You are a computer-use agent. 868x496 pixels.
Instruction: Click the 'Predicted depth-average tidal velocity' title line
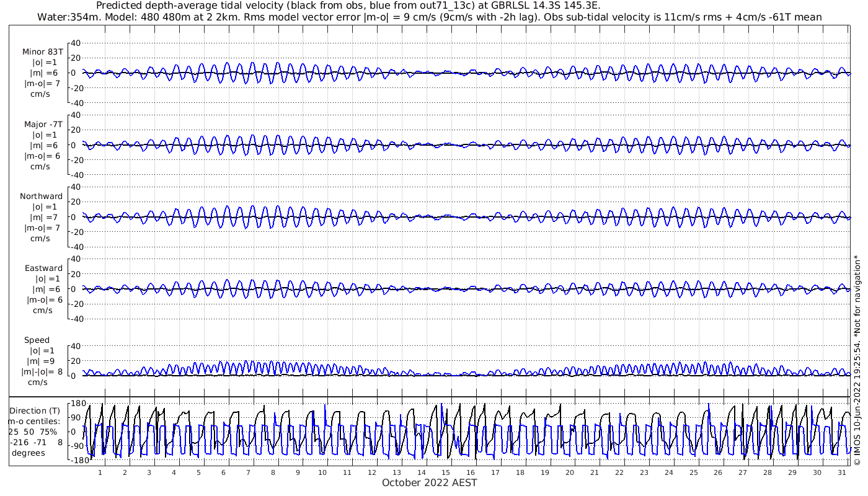click(348, 6)
